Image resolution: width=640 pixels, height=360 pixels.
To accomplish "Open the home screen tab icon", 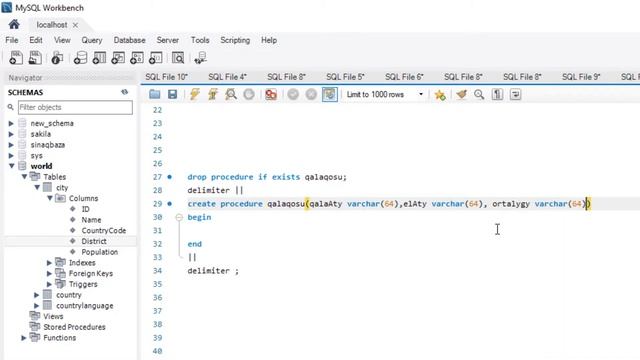I will click(x=14, y=24).
